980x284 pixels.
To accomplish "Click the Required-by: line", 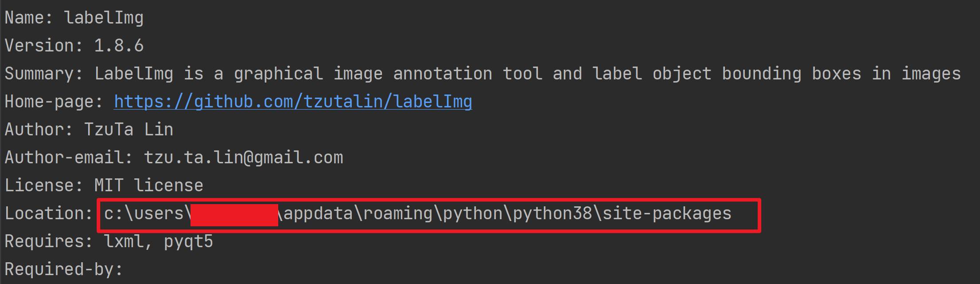I will [64, 269].
